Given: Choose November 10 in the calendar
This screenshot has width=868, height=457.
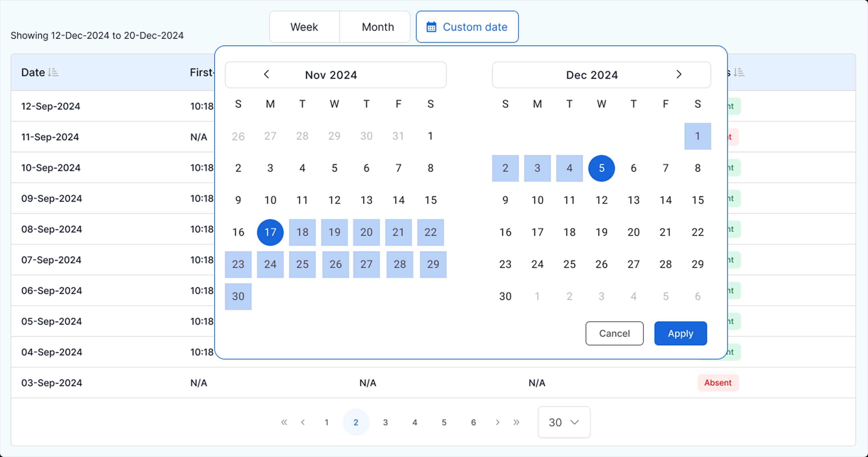Looking at the screenshot, I should coord(270,200).
